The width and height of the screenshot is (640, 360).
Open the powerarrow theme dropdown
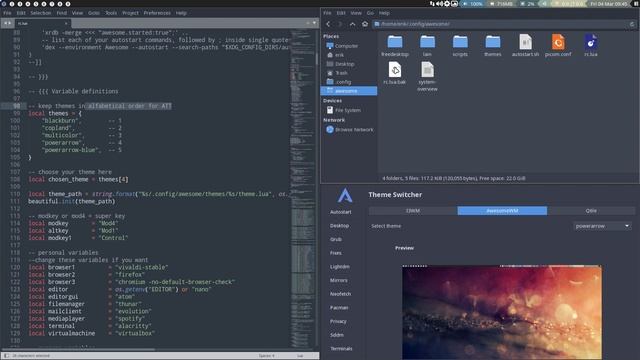pyautogui.click(x=602, y=226)
